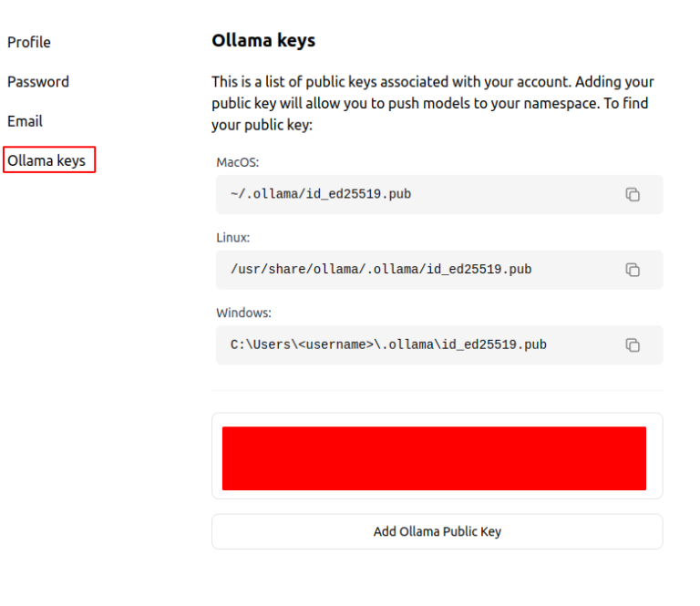Copy the MacOS public key path

[633, 195]
